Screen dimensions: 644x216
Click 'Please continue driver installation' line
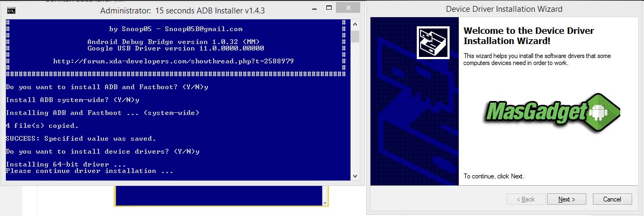point(89,171)
